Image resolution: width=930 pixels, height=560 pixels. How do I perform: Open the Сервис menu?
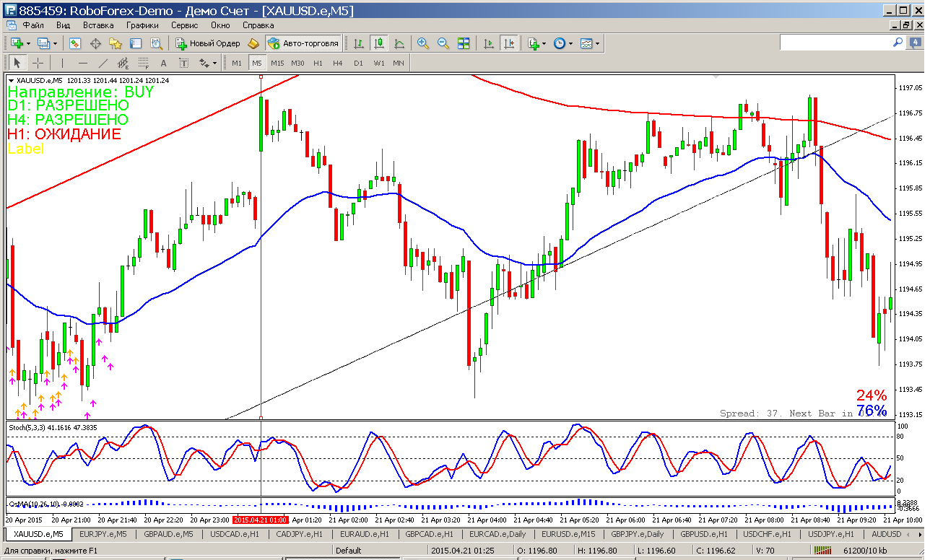coord(185,25)
